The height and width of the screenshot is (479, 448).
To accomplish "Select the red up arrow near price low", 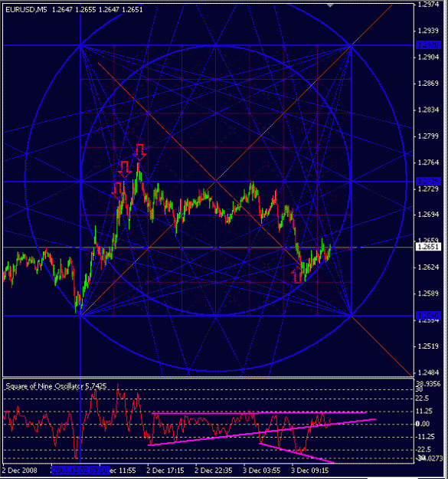I will click(297, 275).
